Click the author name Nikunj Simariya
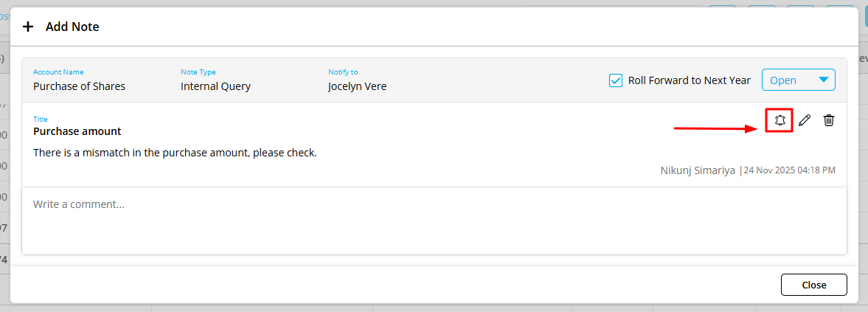868x312 pixels. click(698, 170)
